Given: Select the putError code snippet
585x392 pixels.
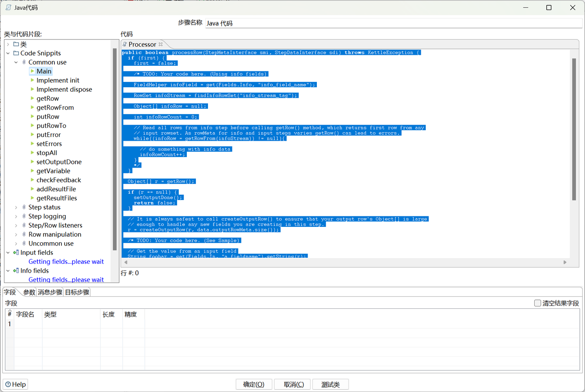Looking at the screenshot, I should (49, 134).
